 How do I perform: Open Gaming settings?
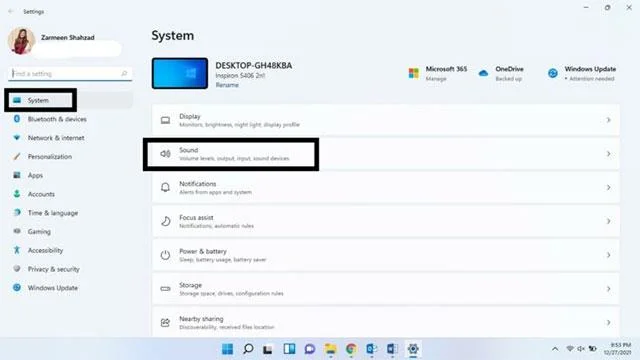click(x=70, y=232)
